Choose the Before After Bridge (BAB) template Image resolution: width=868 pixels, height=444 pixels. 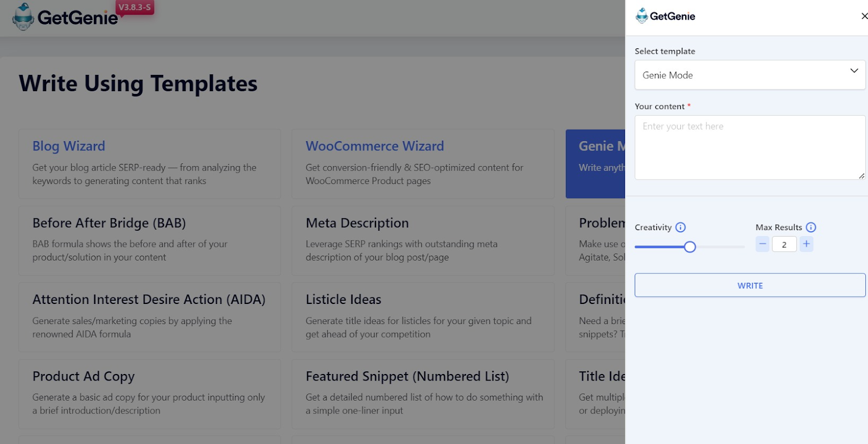click(150, 240)
